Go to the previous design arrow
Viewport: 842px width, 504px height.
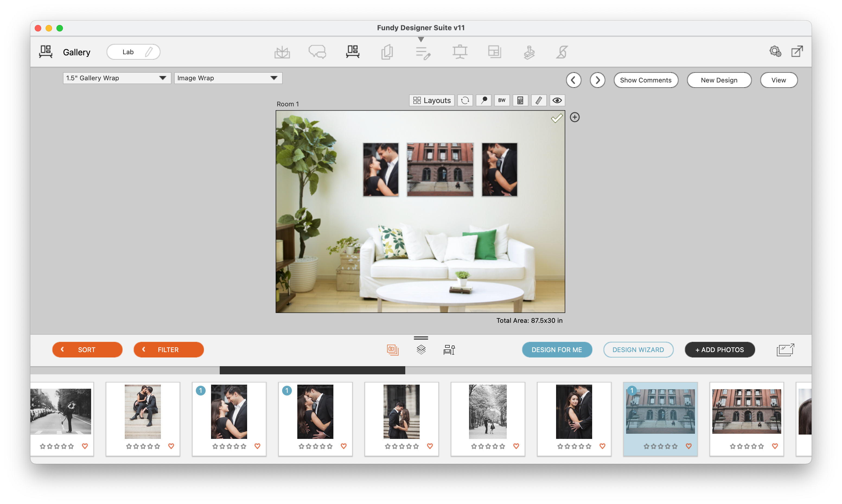[x=573, y=80]
